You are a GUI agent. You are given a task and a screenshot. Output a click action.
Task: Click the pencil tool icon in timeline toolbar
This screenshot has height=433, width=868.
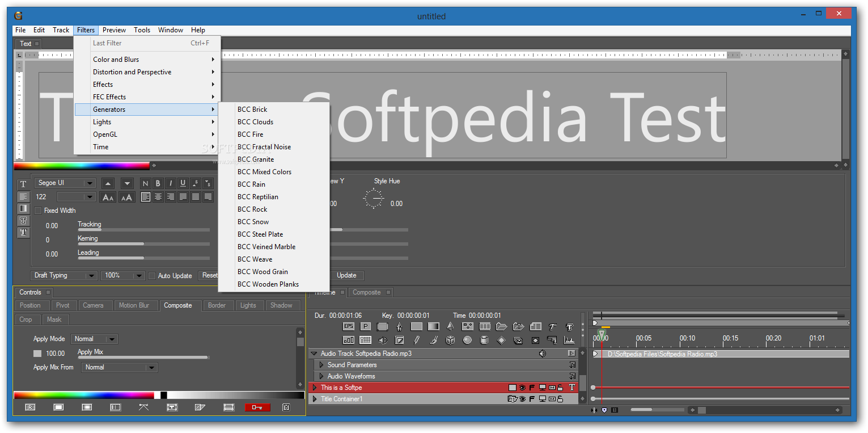[417, 340]
